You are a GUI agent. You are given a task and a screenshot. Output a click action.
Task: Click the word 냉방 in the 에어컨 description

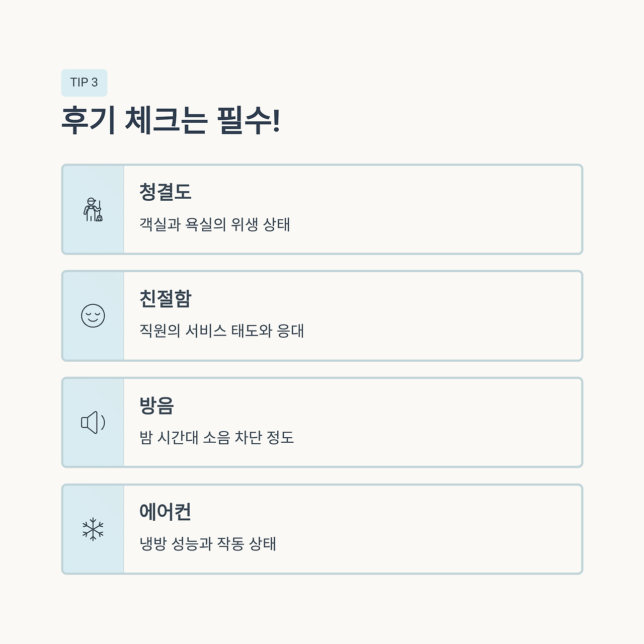click(x=152, y=544)
